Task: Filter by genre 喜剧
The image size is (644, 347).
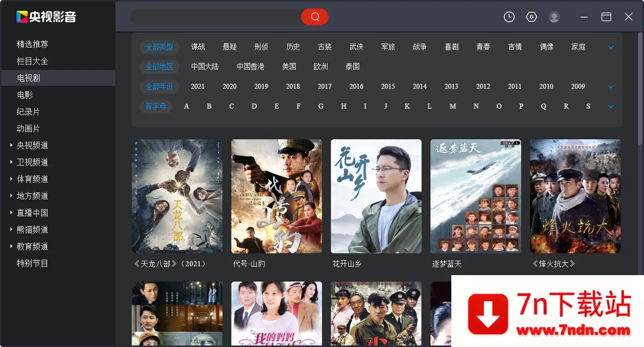Action: point(452,47)
